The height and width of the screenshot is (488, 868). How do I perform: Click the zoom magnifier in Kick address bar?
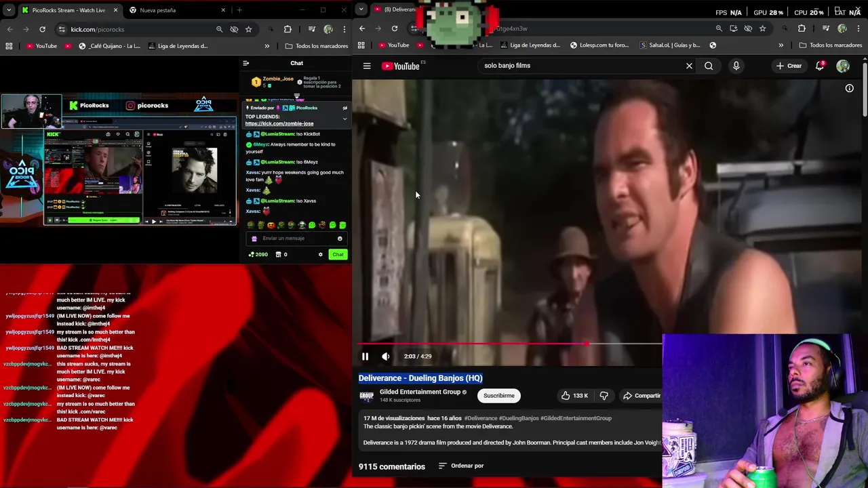(x=219, y=29)
